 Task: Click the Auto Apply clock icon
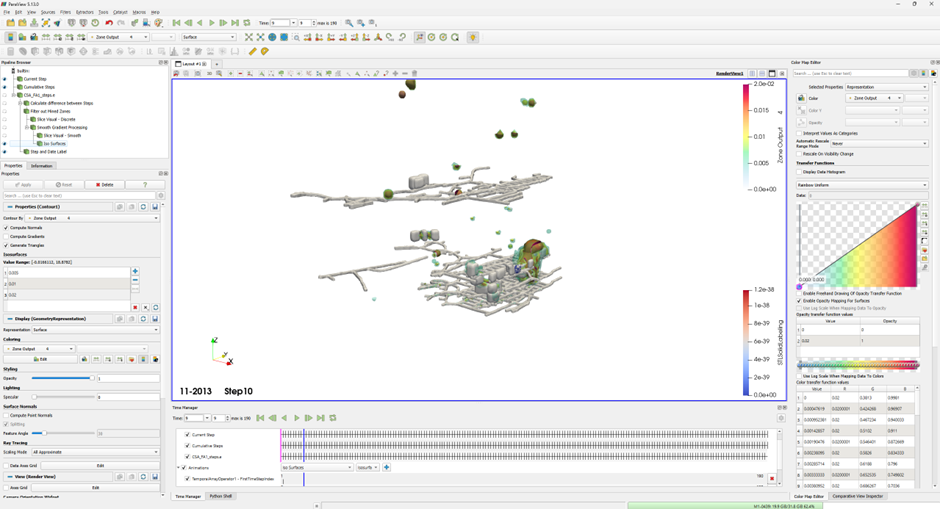pyautogui.click(x=95, y=23)
